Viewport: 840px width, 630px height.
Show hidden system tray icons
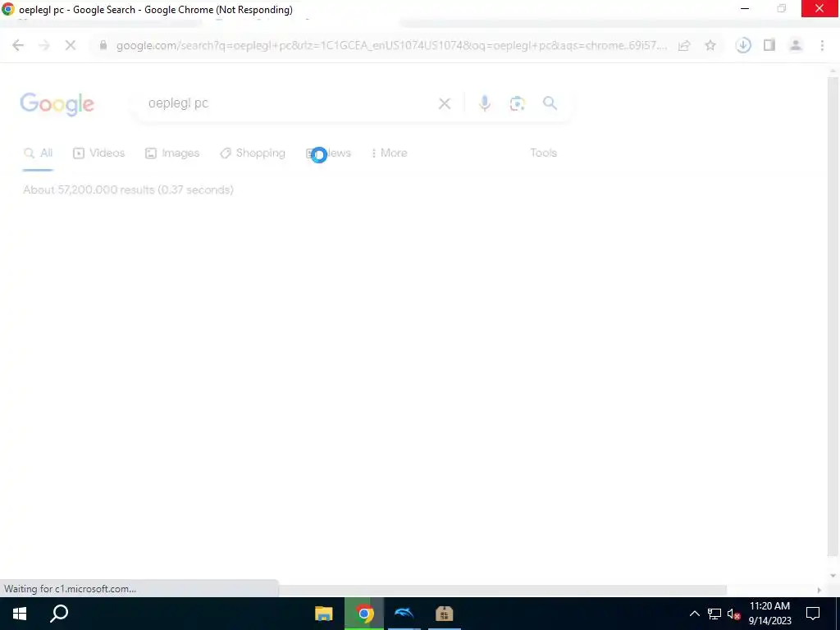click(694, 614)
